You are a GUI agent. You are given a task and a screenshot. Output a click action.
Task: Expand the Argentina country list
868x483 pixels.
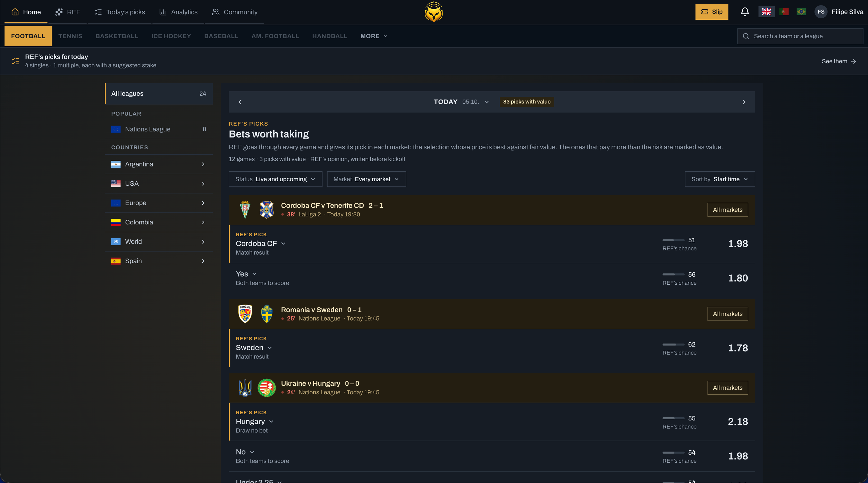click(158, 164)
